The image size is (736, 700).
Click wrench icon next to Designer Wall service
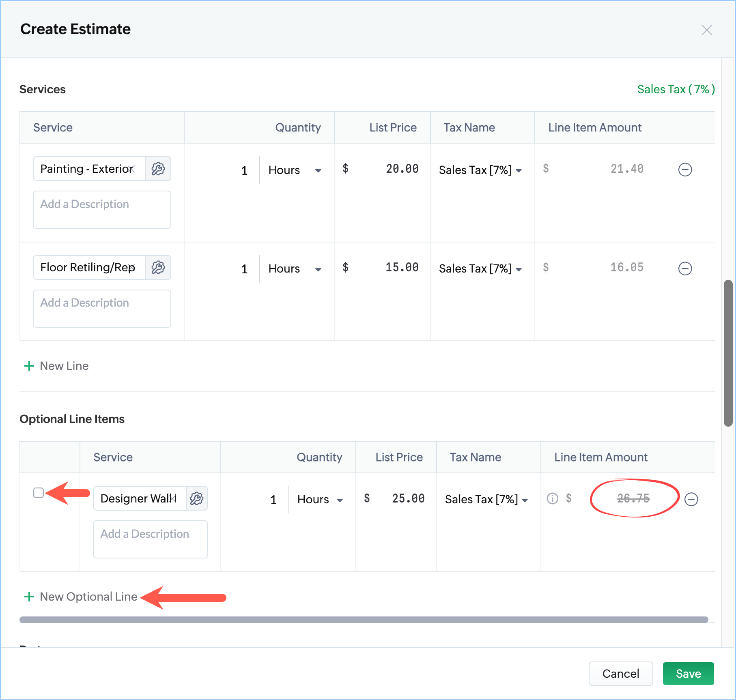pos(197,498)
